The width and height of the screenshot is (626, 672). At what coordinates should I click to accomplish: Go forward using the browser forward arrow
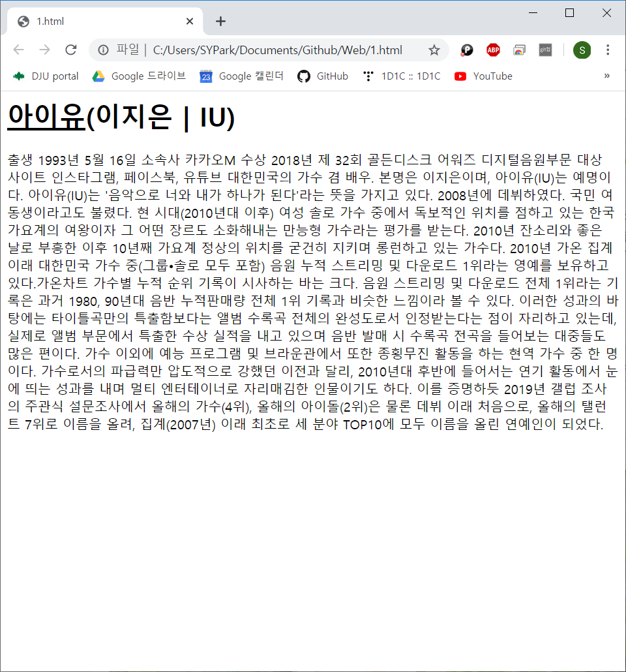click(44, 50)
